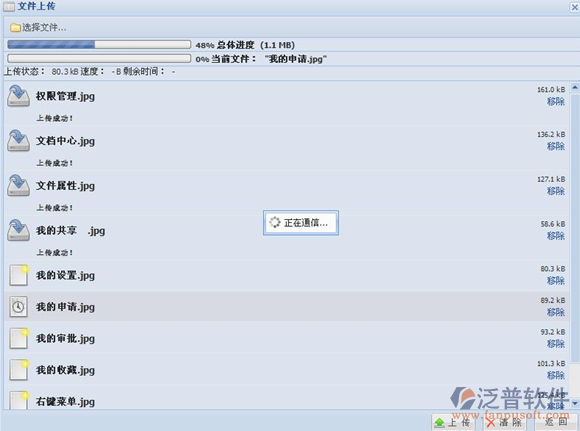The image size is (580, 431).
Task: Remove 权限管理.jpg with its 移除 link
Action: pos(556,101)
